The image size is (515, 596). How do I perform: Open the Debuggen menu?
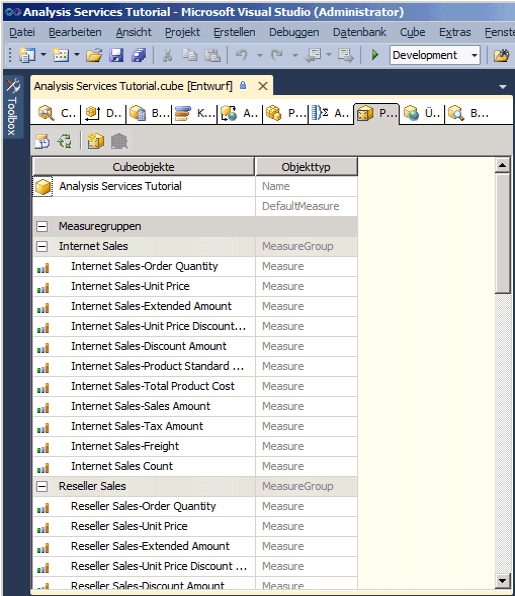tap(294, 32)
